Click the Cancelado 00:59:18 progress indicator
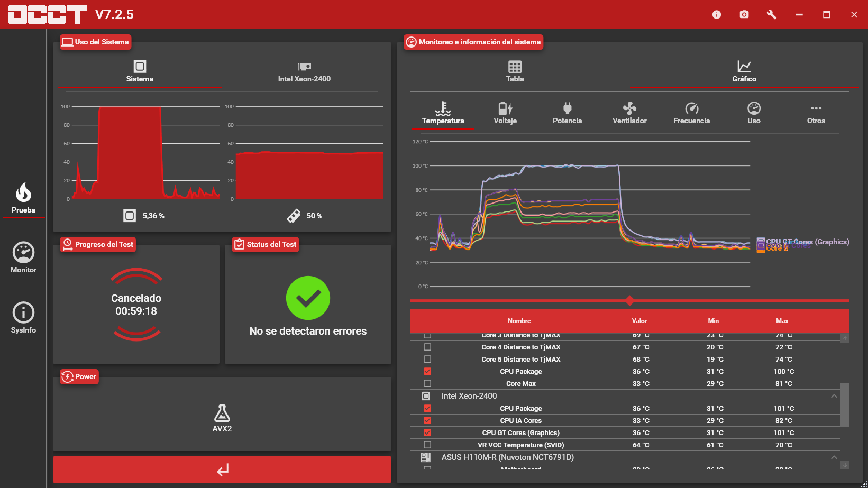This screenshot has width=868, height=488. pos(136,305)
